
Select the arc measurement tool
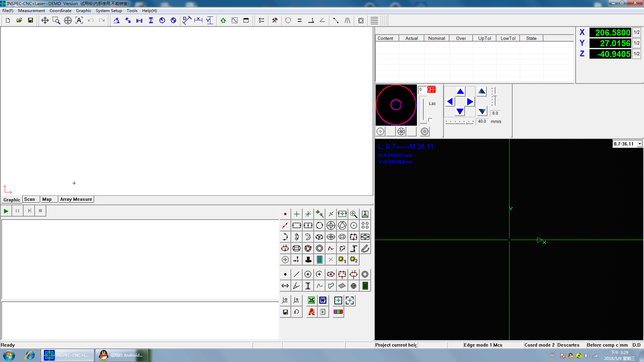click(x=285, y=237)
